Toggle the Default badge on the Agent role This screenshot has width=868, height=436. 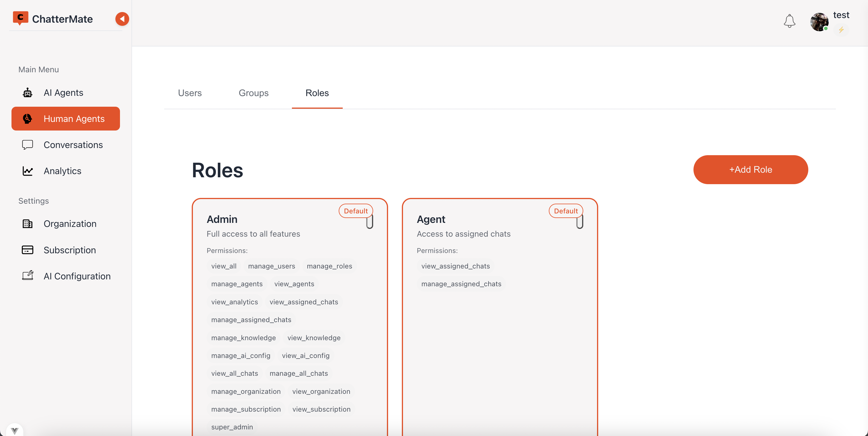565,211
